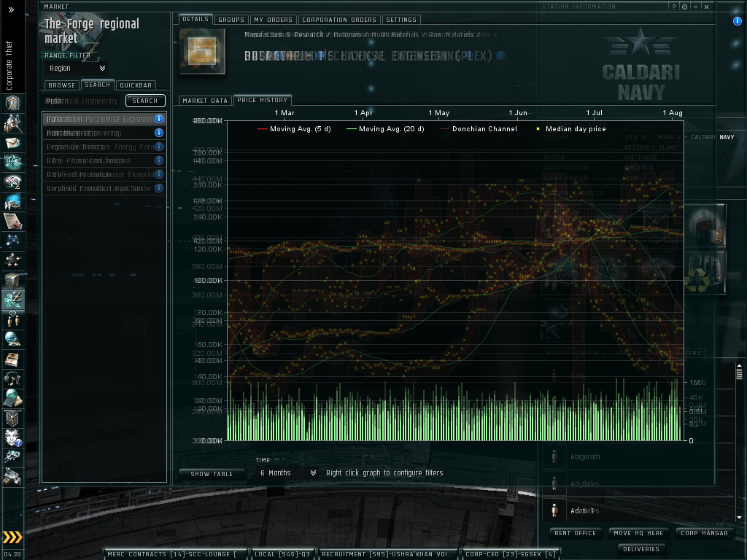Open the Accessories calculator icon
This screenshot has width=747, height=560.
[12, 398]
